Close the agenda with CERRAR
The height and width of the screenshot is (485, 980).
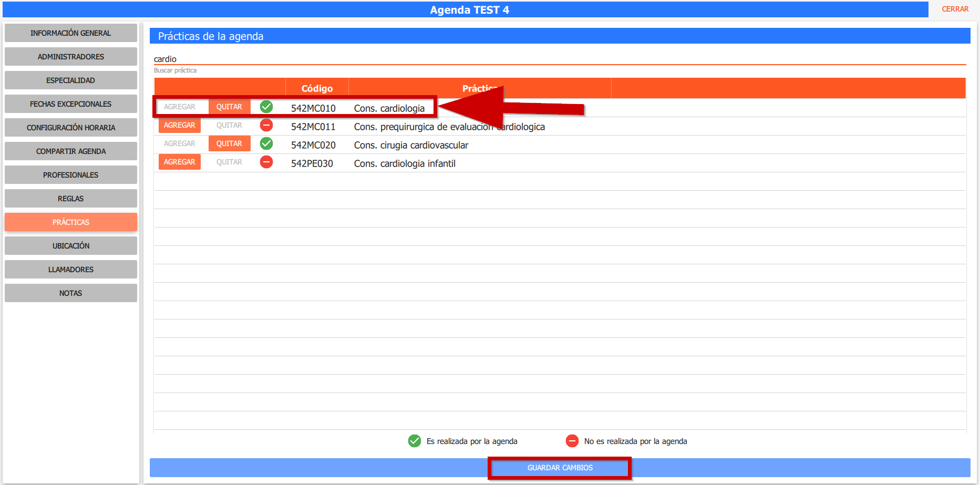[x=955, y=9]
